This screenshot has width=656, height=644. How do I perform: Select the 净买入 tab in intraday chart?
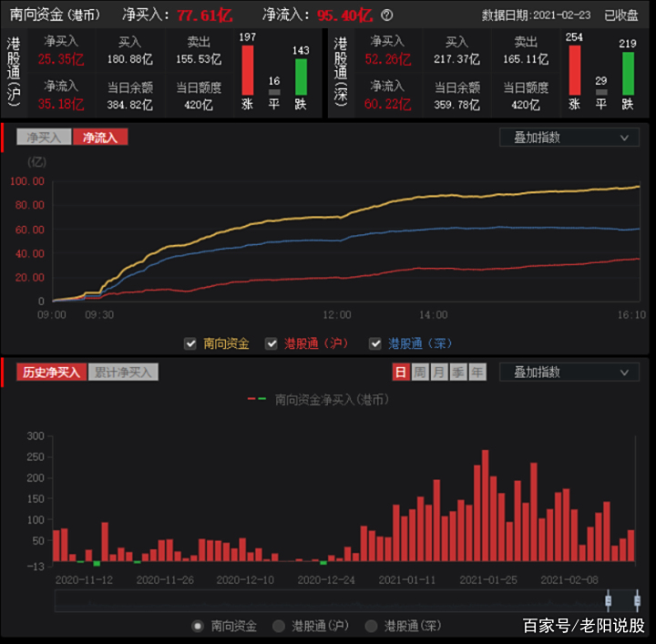tap(44, 138)
